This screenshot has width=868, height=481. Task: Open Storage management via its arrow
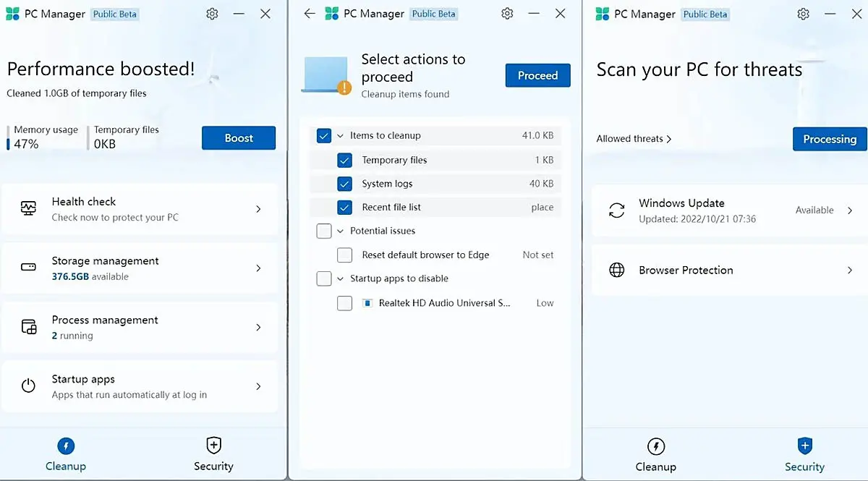pyautogui.click(x=259, y=268)
